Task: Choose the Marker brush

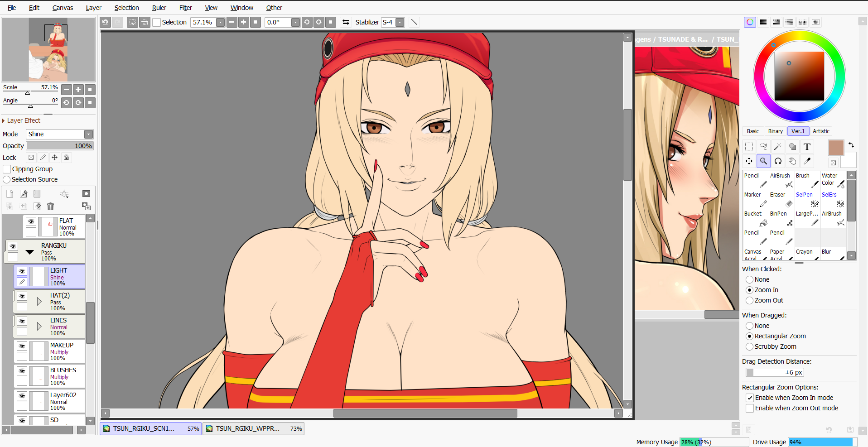Action: [756, 199]
